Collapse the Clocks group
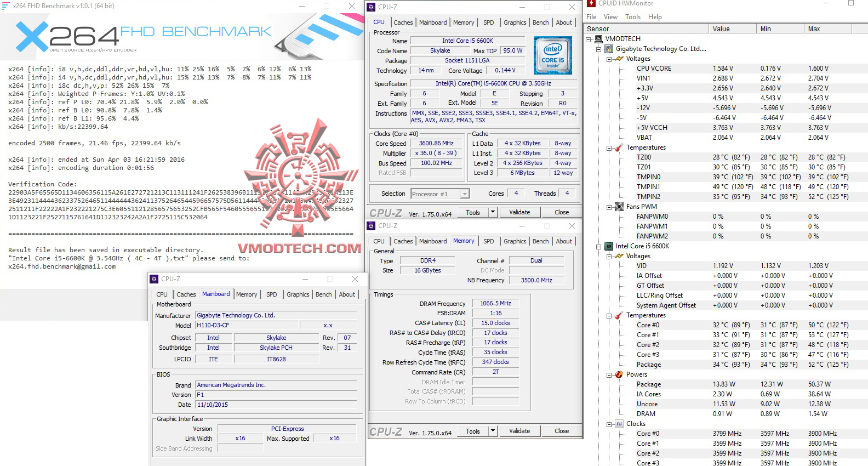 point(609,424)
